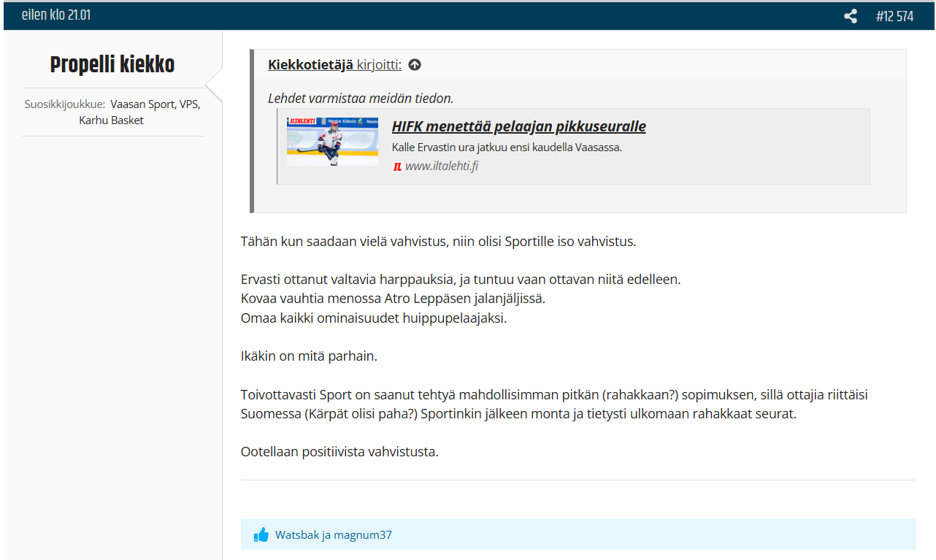Screen dimensions: 936x560
Task: Click the up arrow beside quoted author
Action: [x=415, y=65]
